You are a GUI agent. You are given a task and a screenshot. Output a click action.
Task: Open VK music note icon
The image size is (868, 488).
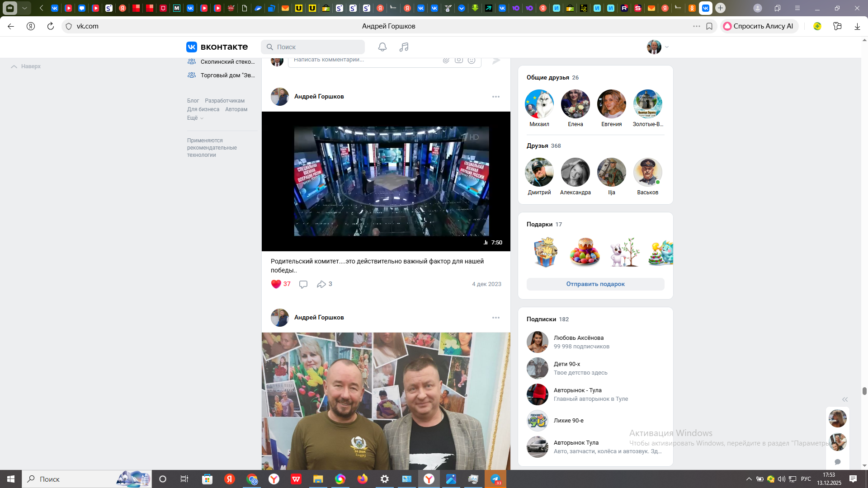coord(404,47)
